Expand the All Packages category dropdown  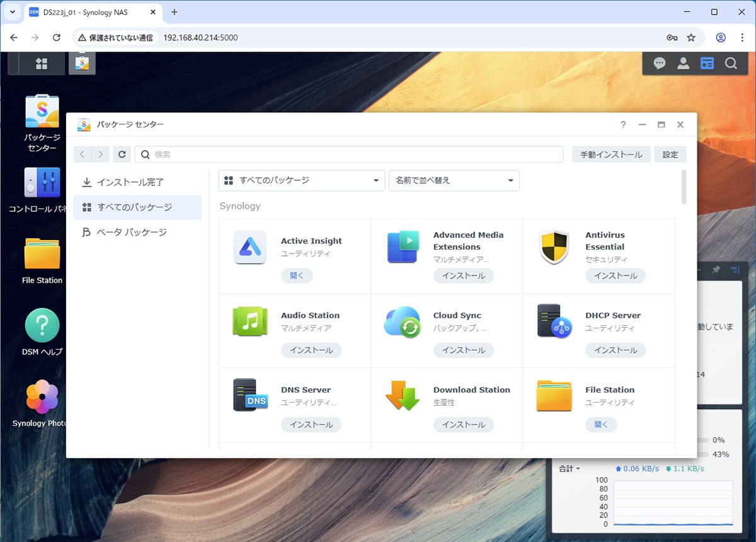pyautogui.click(x=301, y=180)
